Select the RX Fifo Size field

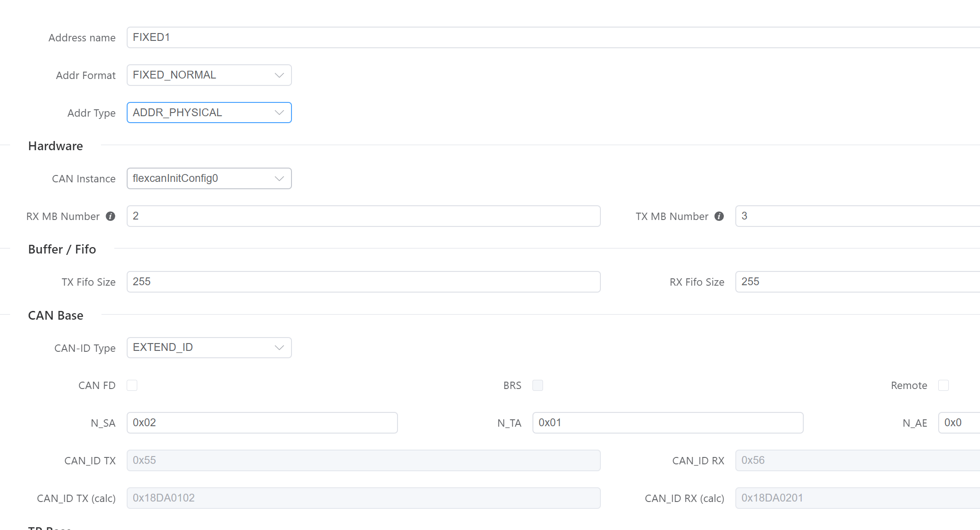(857, 282)
